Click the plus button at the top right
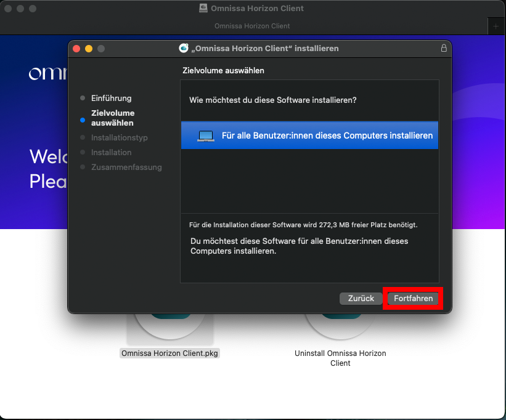Image resolution: width=506 pixels, height=420 pixels. tap(496, 26)
